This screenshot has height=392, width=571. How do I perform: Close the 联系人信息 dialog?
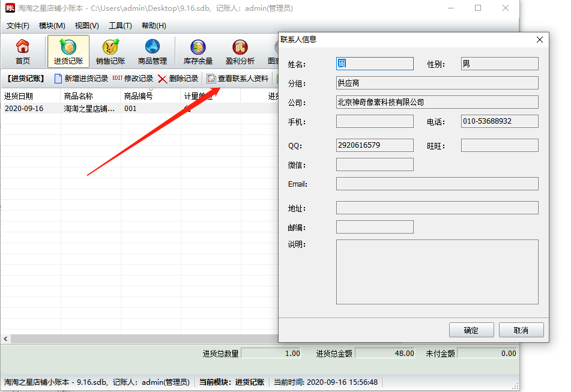pos(540,40)
